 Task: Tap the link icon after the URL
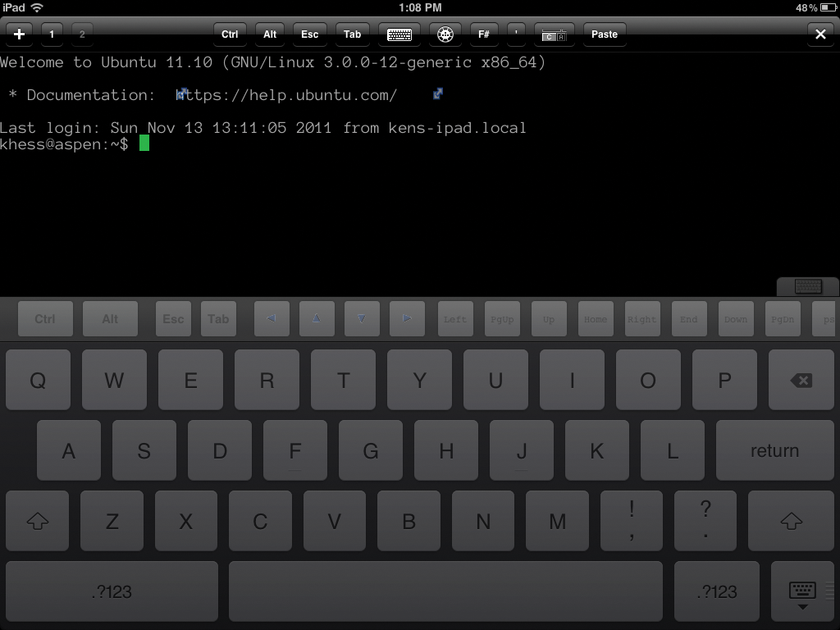pyautogui.click(x=438, y=94)
